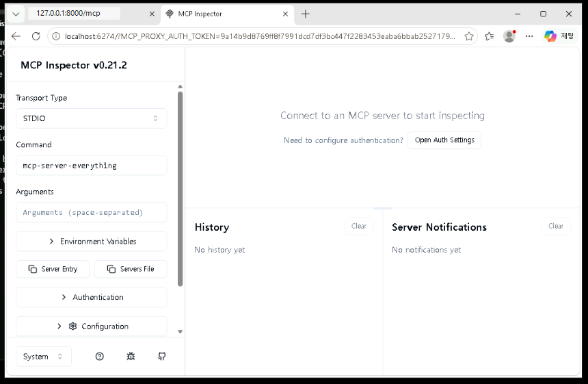Click the panel resize handle above History

pos(382,208)
